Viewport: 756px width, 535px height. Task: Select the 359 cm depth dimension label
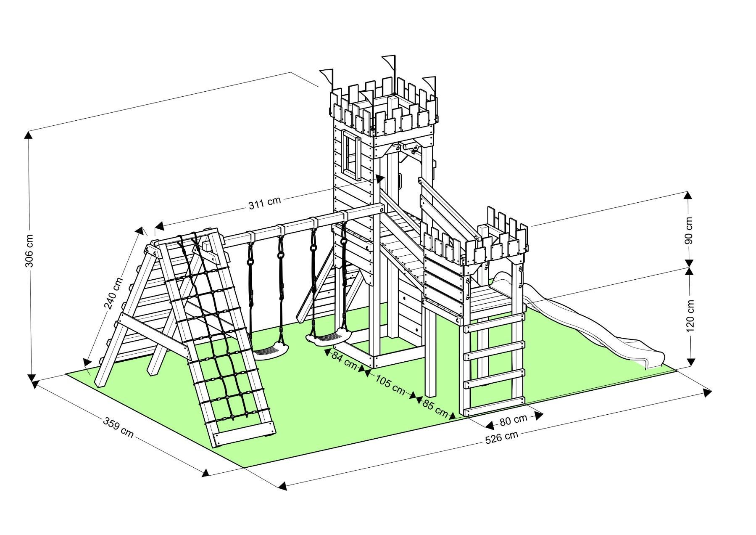coord(119,427)
